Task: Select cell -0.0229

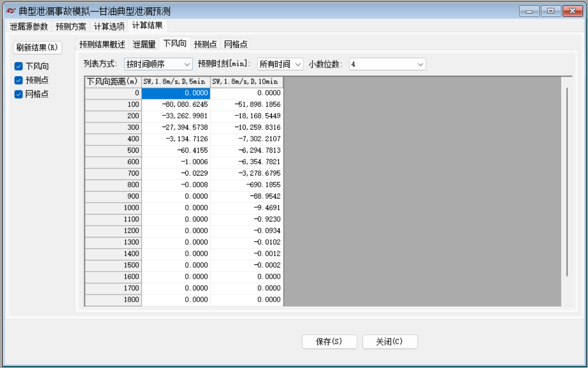Action: [x=176, y=174]
